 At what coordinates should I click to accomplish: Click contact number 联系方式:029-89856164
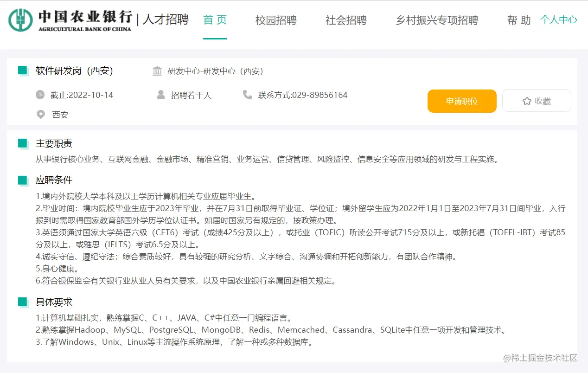[x=303, y=95]
